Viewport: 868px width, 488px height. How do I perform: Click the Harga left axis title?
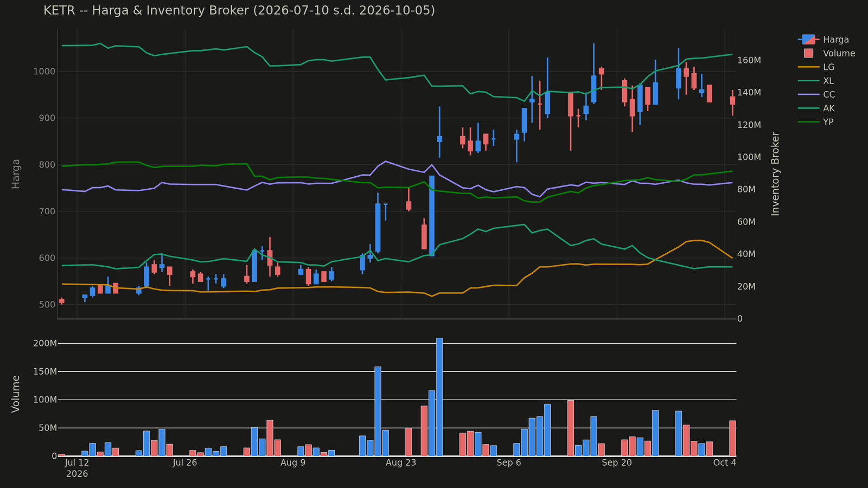click(16, 174)
